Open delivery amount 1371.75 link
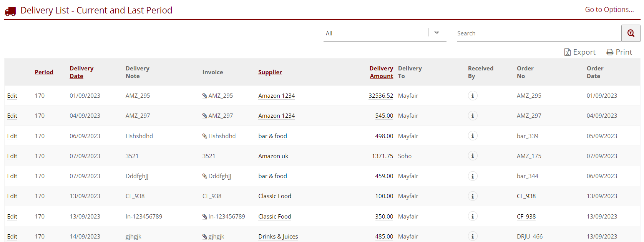This screenshot has width=644, height=242. point(382,156)
